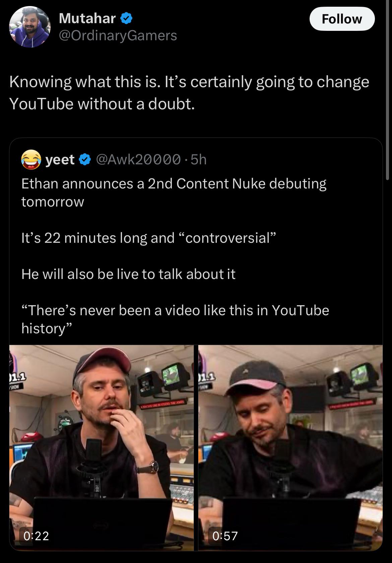Click the Follow button
This screenshot has width=392, height=563.
(342, 19)
